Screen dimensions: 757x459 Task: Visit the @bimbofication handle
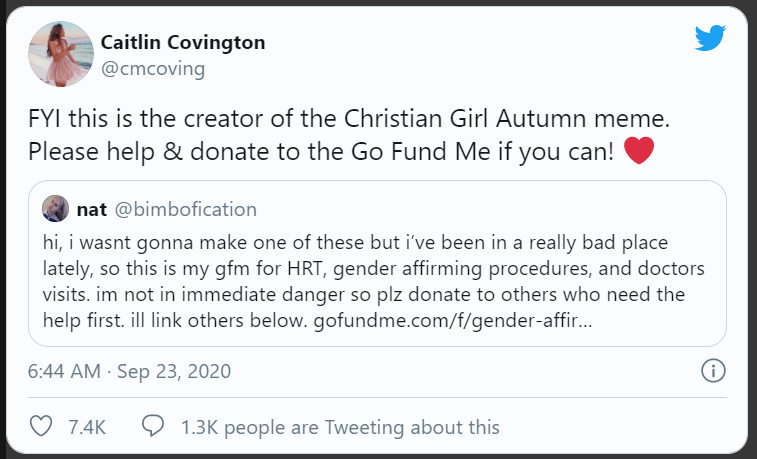186,209
